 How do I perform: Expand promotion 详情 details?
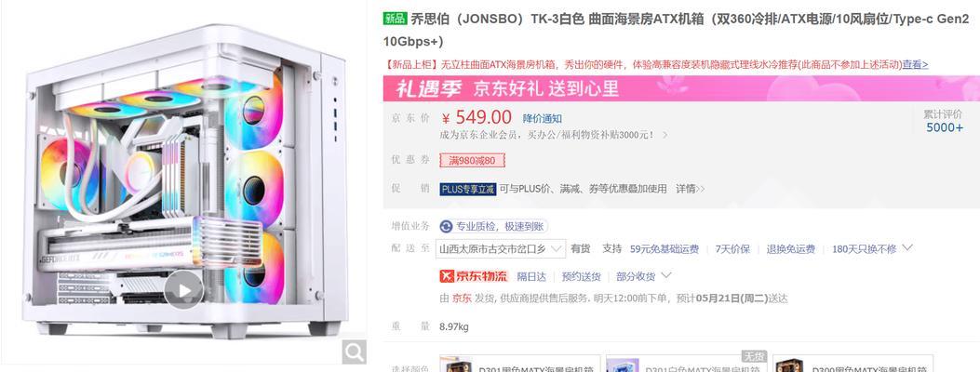[690, 189]
